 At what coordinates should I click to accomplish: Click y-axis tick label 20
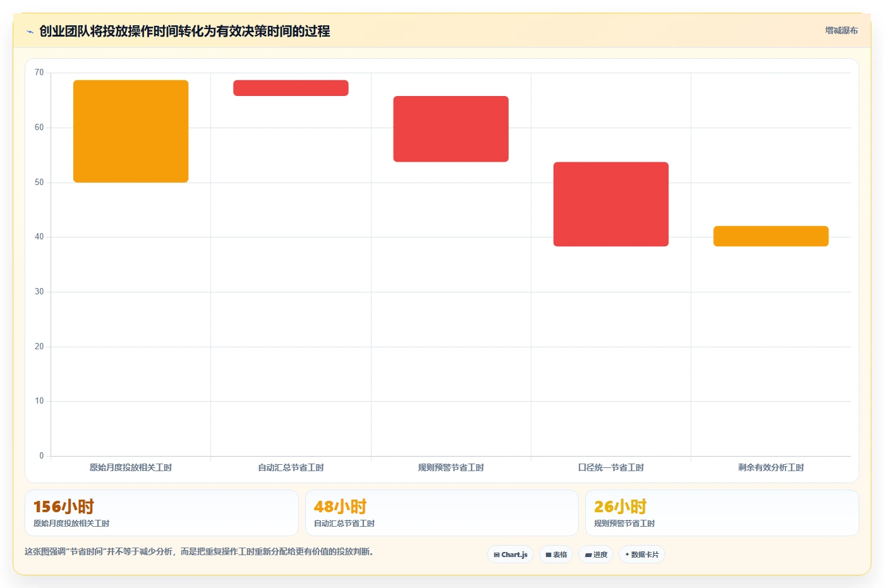coord(39,347)
